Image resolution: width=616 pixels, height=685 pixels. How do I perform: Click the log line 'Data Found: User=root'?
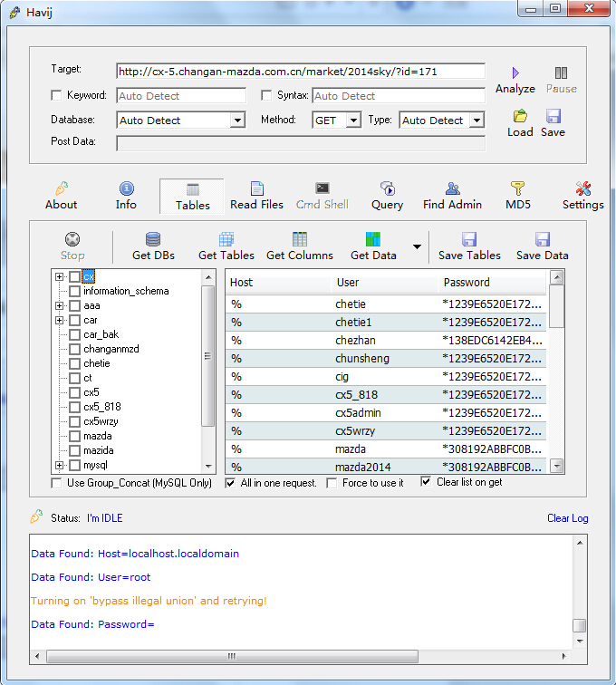pos(91,577)
